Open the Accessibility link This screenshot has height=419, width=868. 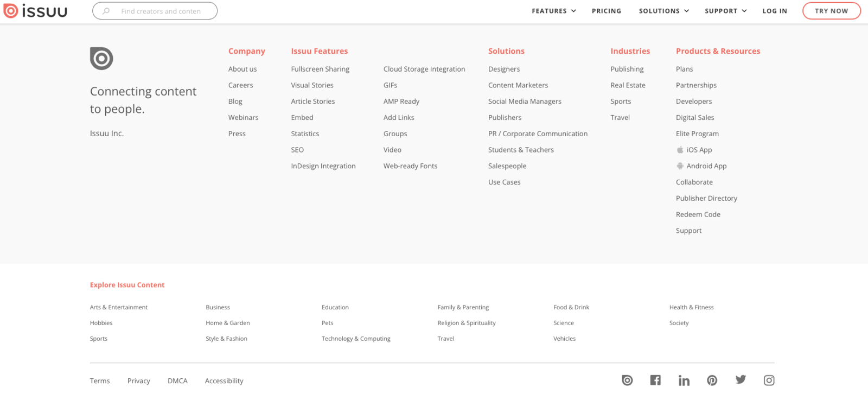(224, 381)
